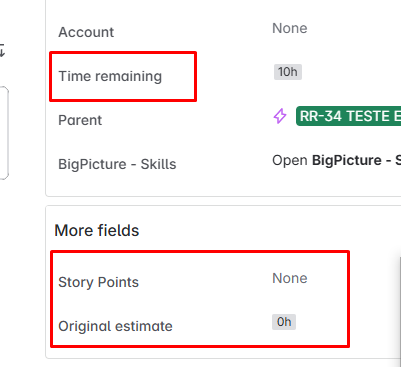Image resolution: width=401 pixels, height=367 pixels.
Task: Click the purple epic lightning icon
Action: coord(280,116)
